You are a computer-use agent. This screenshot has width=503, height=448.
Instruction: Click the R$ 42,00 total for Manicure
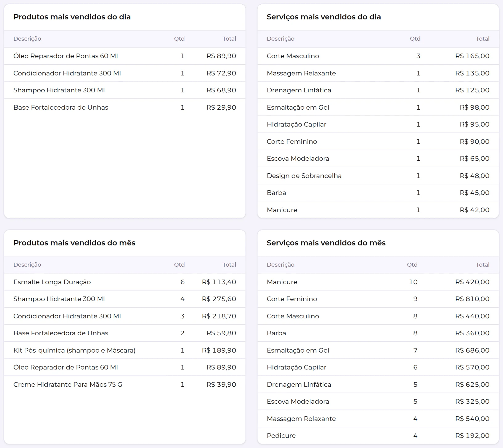(x=475, y=210)
